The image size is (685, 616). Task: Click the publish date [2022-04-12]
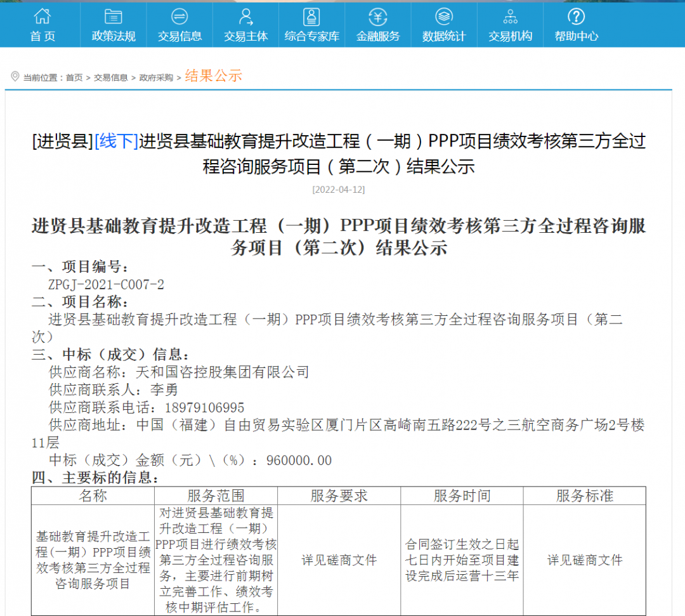[339, 190]
